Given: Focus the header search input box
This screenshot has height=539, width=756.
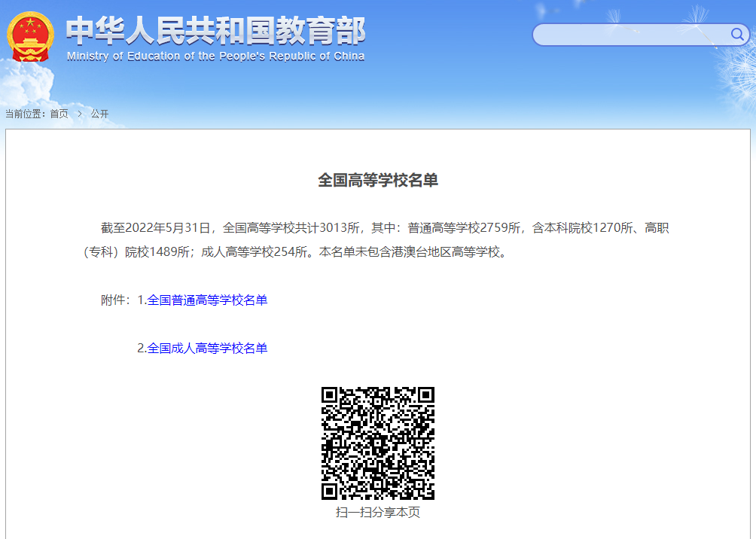Looking at the screenshot, I should pyautogui.click(x=629, y=35).
